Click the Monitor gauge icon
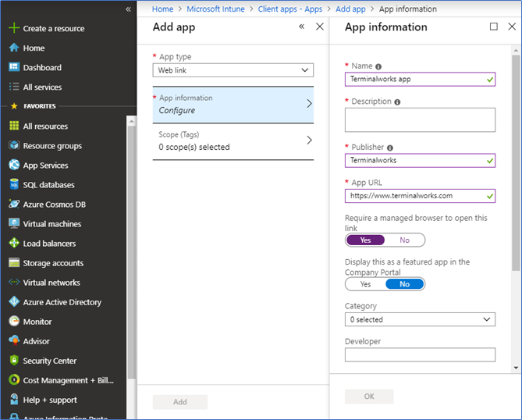 (x=14, y=321)
